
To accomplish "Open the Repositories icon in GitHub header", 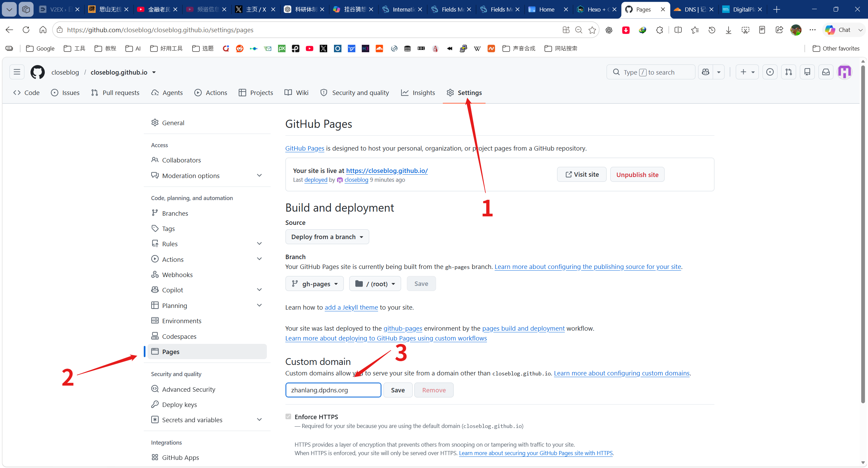I will click(807, 72).
